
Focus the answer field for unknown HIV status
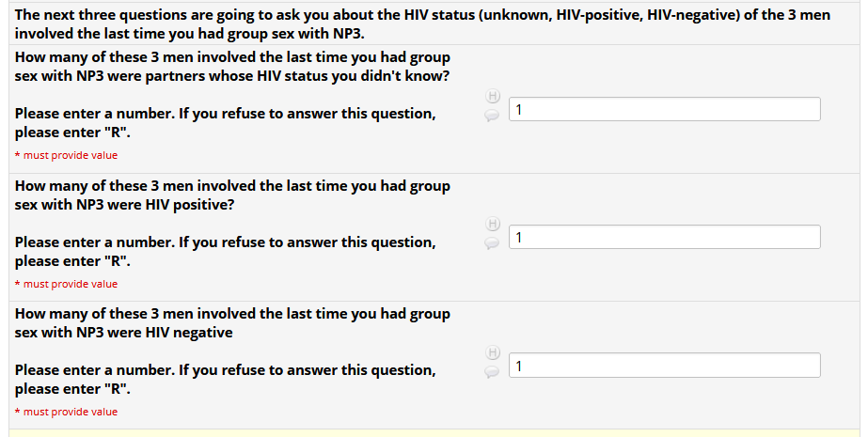click(x=664, y=109)
